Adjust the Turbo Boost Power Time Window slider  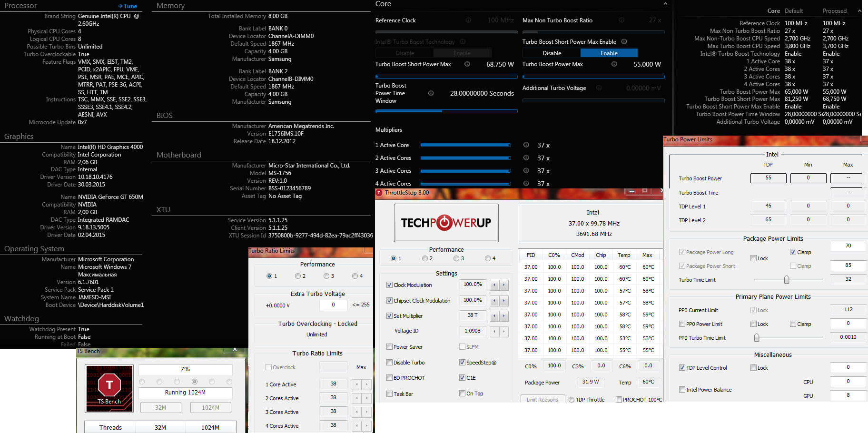click(x=446, y=111)
